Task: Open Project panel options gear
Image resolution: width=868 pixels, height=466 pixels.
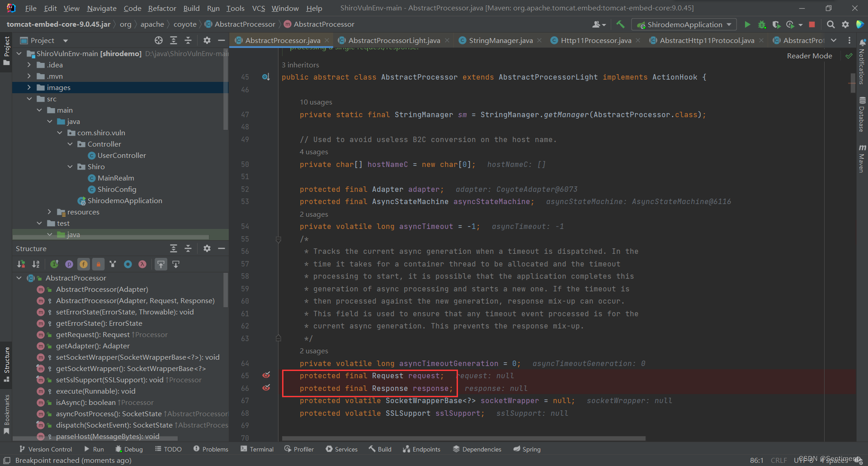Action: pos(207,40)
